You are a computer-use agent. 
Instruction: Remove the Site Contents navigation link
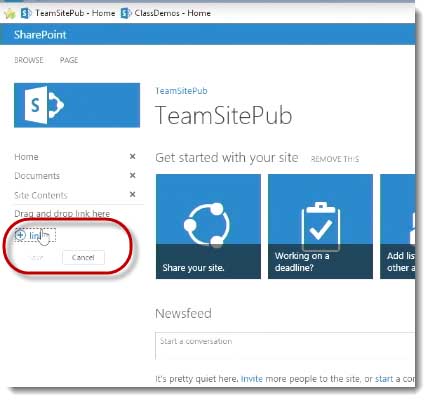pyautogui.click(x=132, y=194)
